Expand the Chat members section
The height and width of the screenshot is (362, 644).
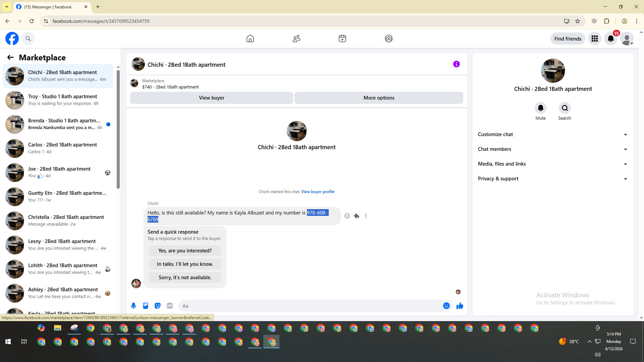click(553, 149)
